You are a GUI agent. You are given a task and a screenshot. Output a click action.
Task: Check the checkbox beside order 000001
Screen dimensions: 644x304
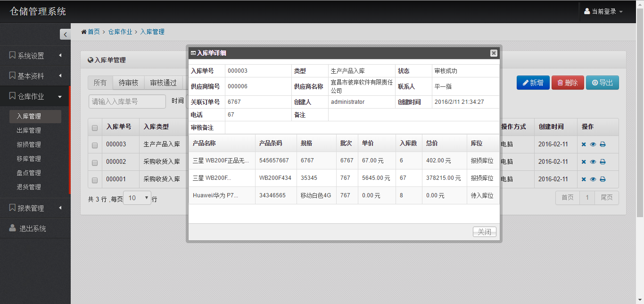(95, 179)
